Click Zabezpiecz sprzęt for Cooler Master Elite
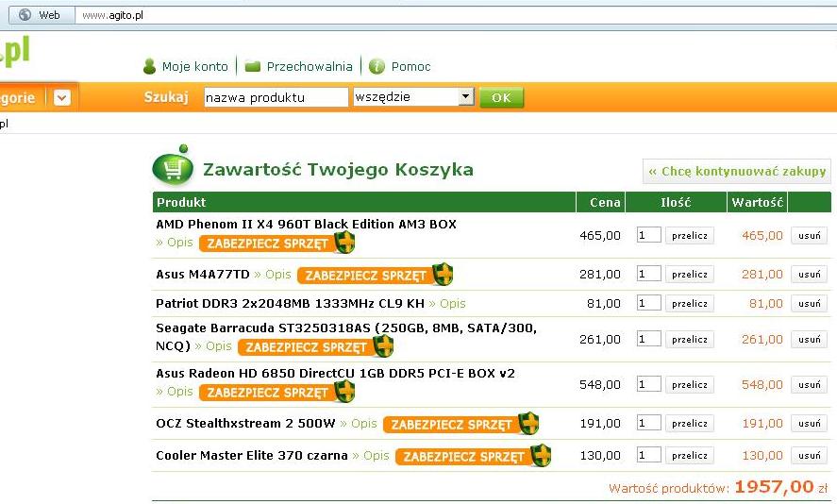 (x=464, y=457)
